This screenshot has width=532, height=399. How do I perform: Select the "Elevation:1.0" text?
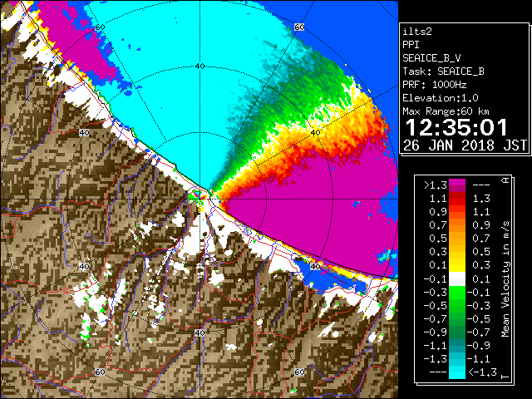441,98
